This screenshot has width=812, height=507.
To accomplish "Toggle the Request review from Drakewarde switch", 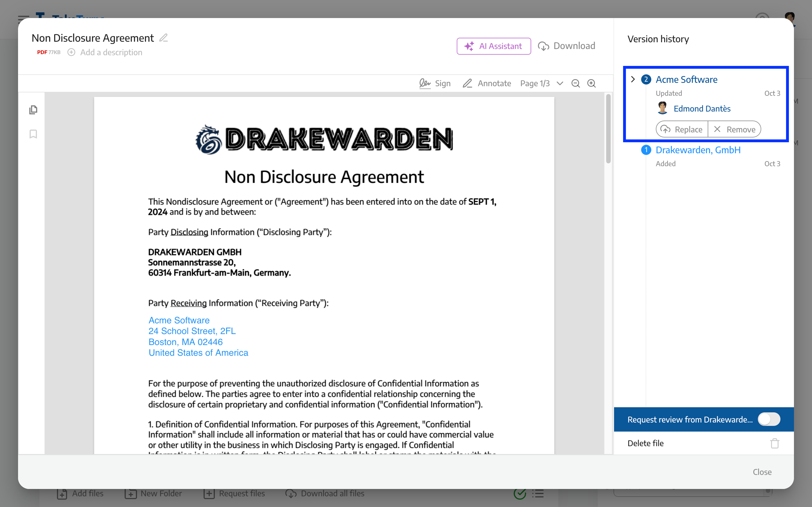I will click(769, 419).
